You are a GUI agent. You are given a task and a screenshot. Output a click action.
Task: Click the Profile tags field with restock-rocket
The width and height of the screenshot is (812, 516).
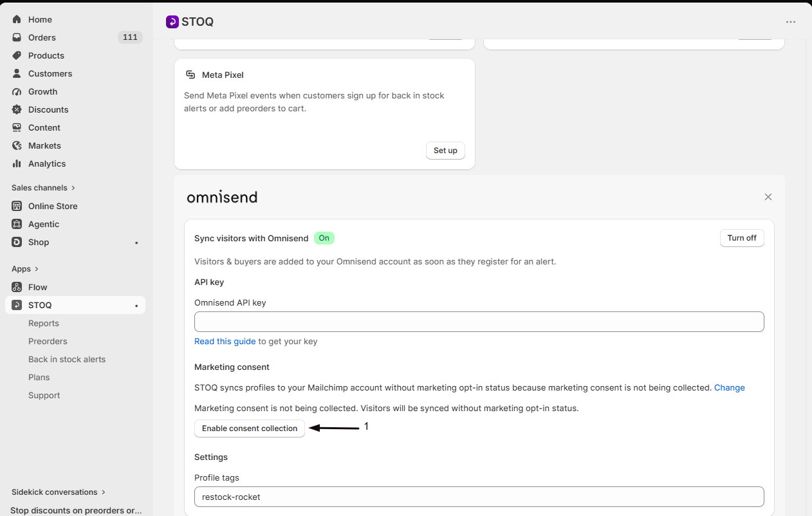479,497
